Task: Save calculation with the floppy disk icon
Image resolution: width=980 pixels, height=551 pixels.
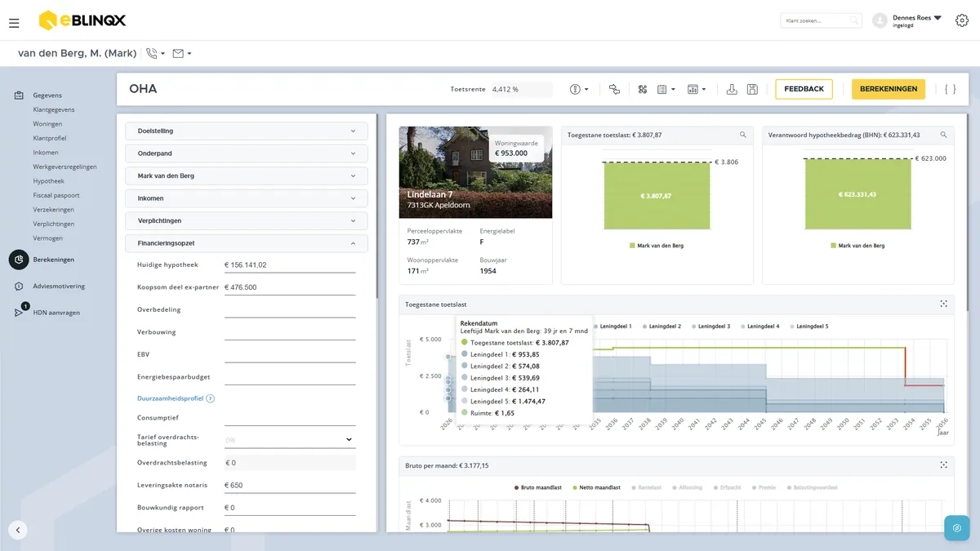Action: [x=752, y=89]
